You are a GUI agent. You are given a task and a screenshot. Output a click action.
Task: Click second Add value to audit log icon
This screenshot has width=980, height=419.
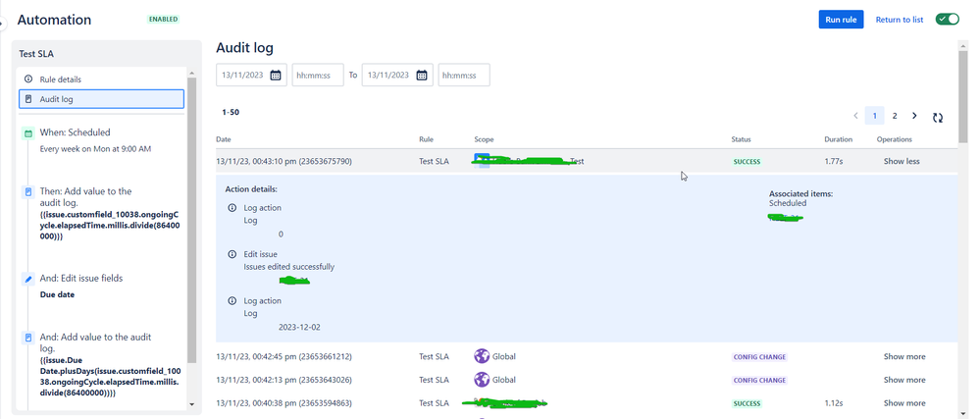tap(27, 338)
